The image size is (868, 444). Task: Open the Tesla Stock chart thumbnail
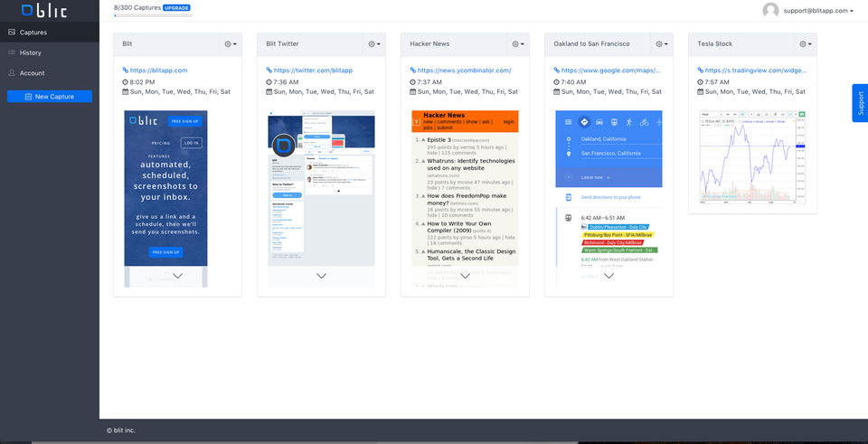(753, 157)
